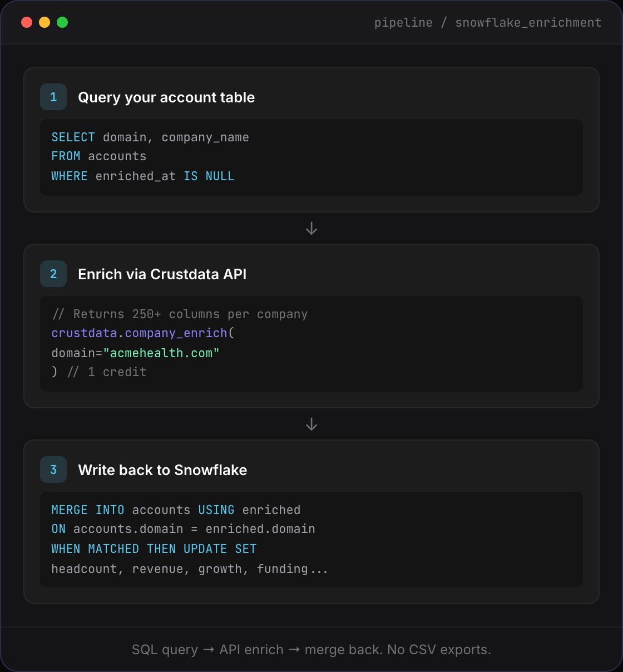Click the 'Write back to Snowflake' heading
623x672 pixels.
[x=162, y=470]
